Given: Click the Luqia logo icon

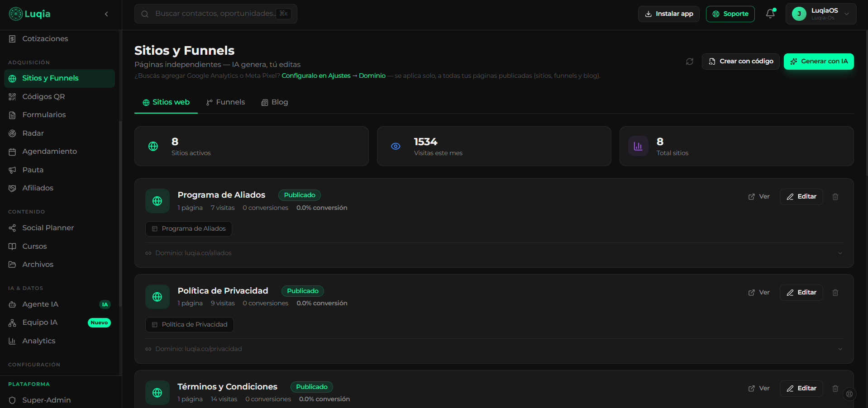Looking at the screenshot, I should point(16,14).
